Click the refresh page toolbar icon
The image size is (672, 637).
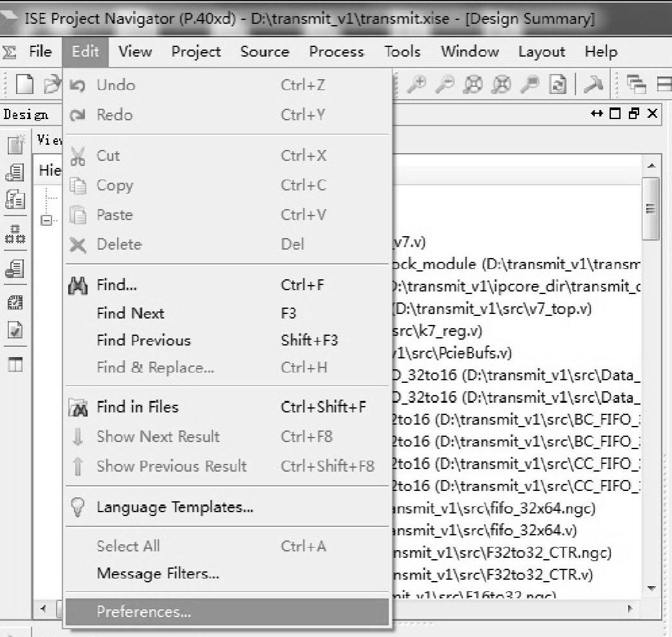(558, 84)
